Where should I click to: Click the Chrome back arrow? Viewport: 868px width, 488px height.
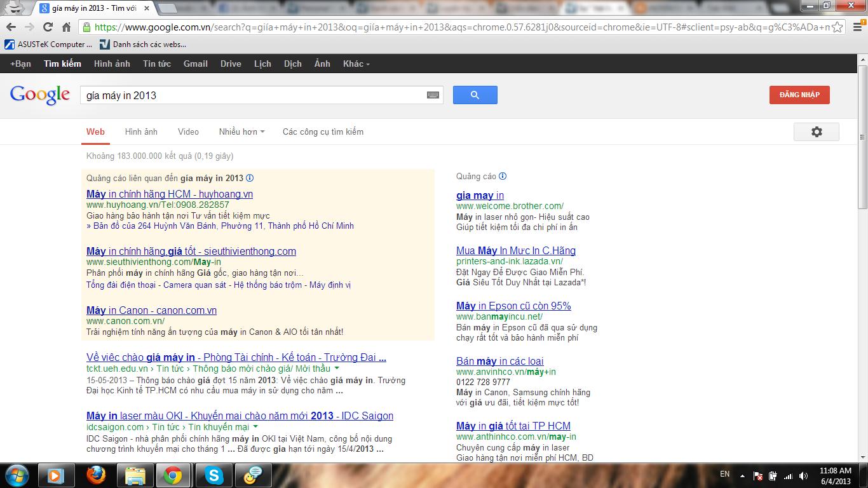pos(11,27)
